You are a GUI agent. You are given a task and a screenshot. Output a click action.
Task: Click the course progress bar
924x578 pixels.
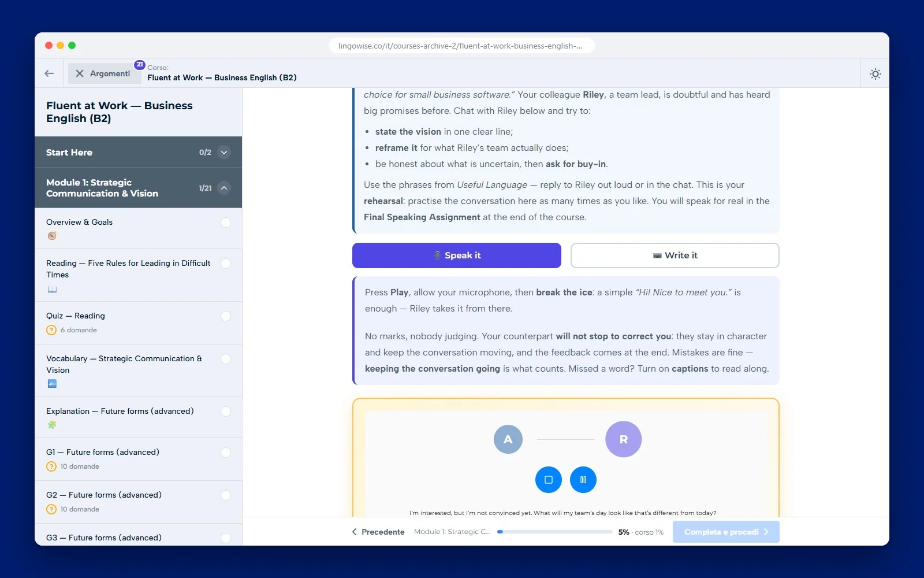[554, 532]
